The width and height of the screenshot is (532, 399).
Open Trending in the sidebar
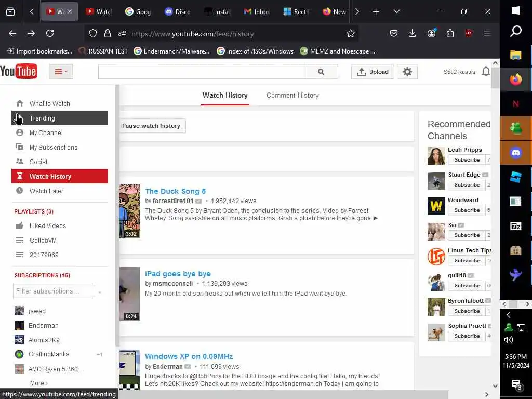click(60, 118)
